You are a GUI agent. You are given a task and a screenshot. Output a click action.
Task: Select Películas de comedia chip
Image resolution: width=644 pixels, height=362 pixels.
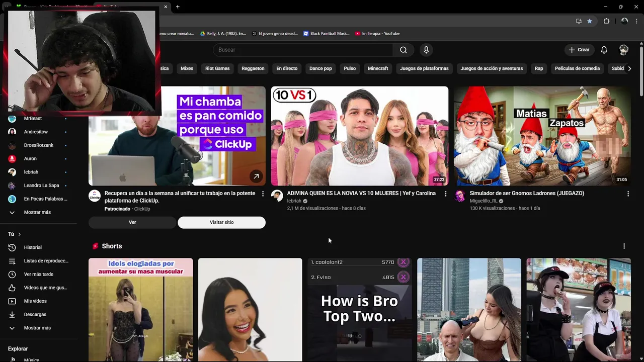(577, 68)
